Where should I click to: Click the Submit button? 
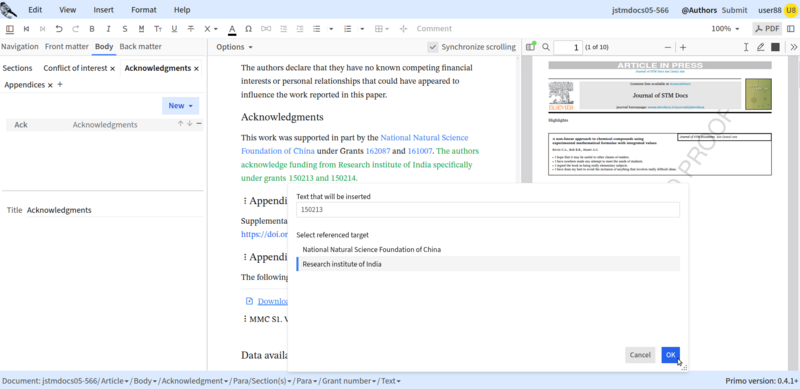pos(734,10)
